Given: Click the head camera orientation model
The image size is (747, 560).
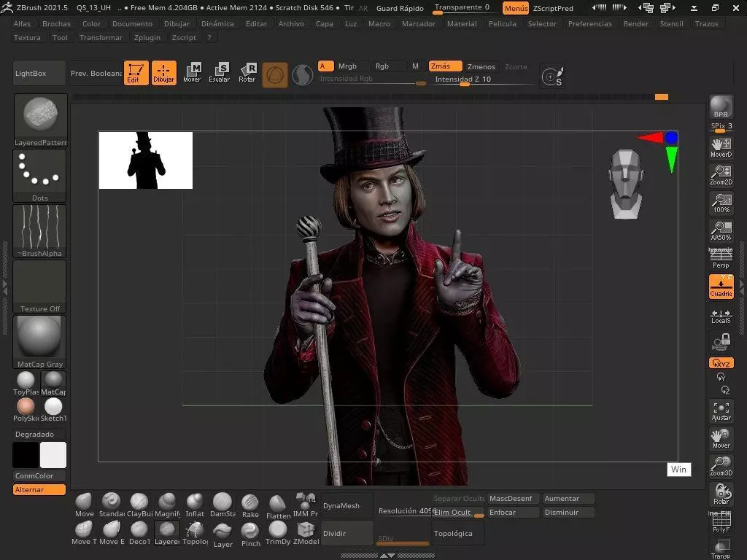Looking at the screenshot, I should 626,184.
